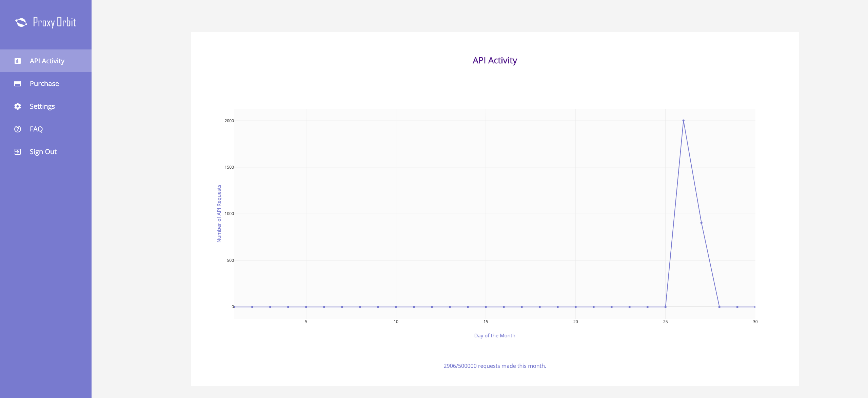Select the day 27 data point near 900
The height and width of the screenshot is (398, 868).
pos(701,223)
